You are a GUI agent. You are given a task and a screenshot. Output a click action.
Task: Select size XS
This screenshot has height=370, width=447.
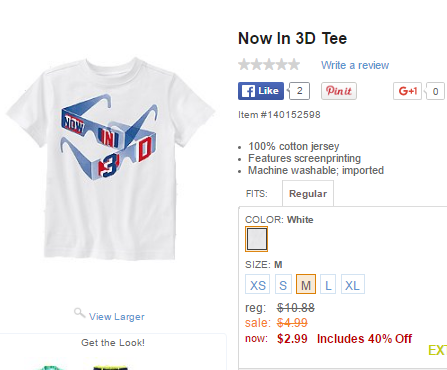[257, 284]
